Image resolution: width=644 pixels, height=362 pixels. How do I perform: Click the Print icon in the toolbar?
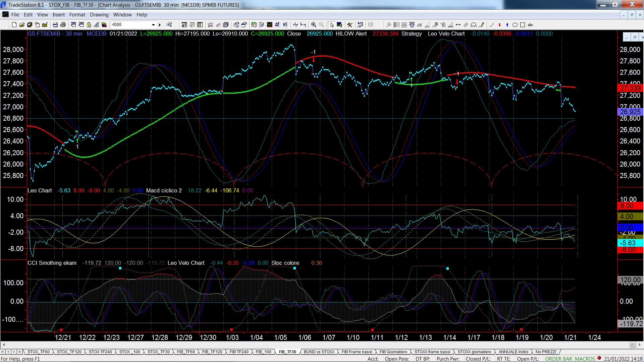point(63,25)
